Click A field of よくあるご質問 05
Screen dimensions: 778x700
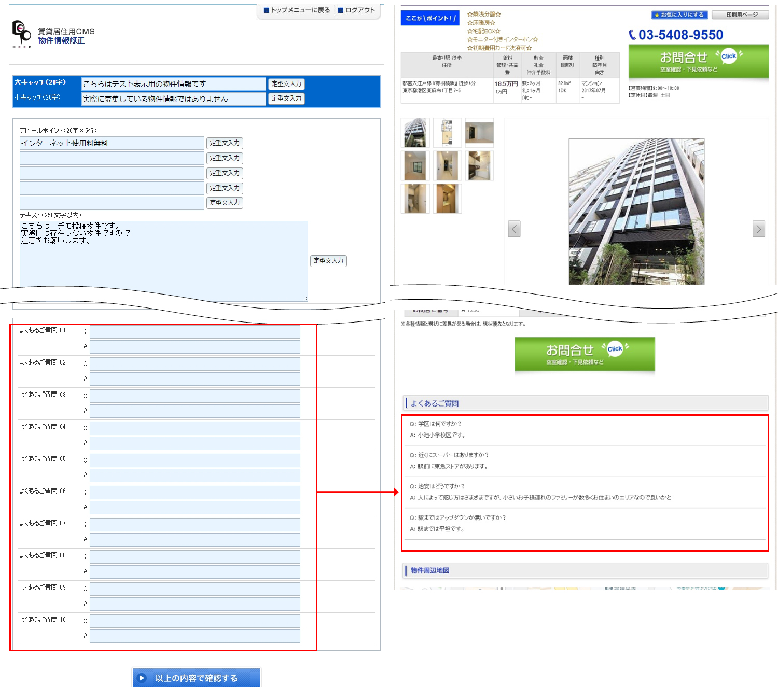(x=195, y=475)
